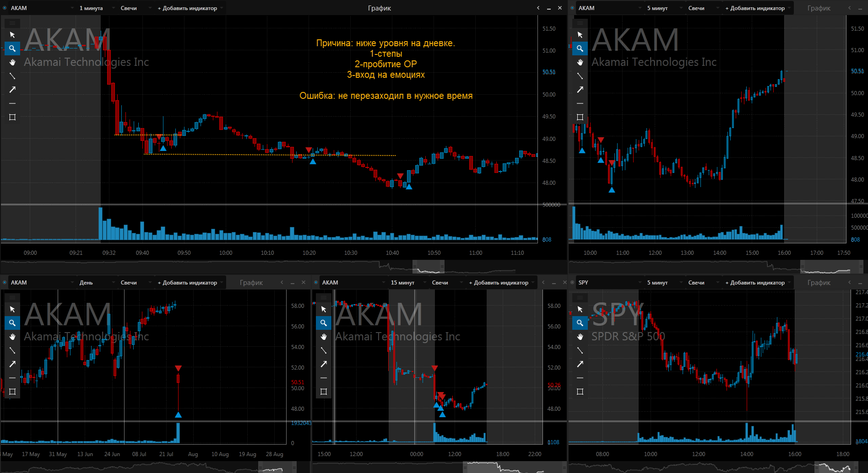Pick the line drawing tool in the 1-minute AKAM chart
Screen dimensions: 868x473
[x=12, y=76]
